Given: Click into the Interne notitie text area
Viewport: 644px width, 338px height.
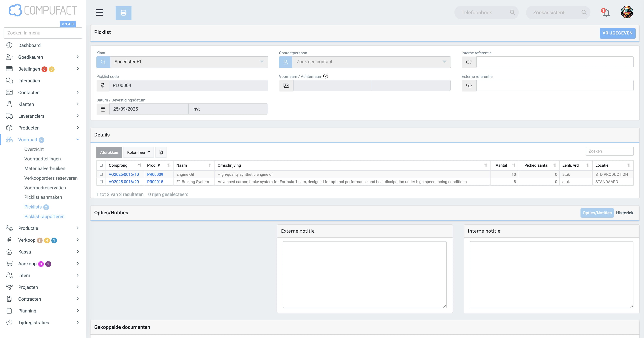Looking at the screenshot, I should tap(551, 275).
